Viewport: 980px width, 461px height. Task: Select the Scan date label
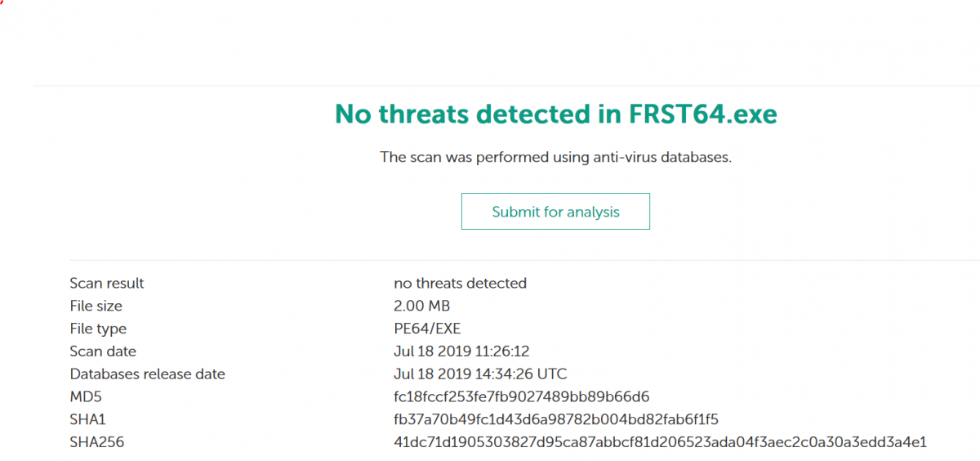tap(103, 351)
